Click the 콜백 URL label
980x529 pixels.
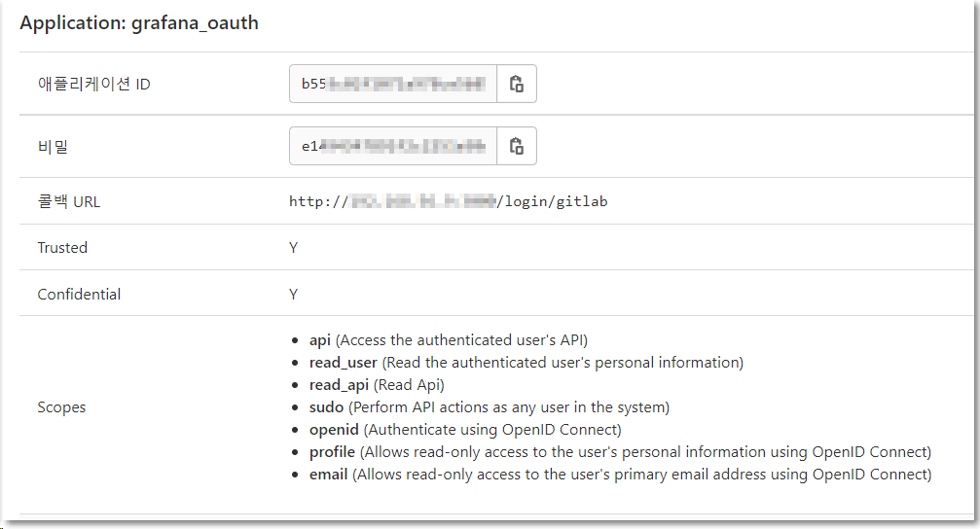tap(69, 201)
